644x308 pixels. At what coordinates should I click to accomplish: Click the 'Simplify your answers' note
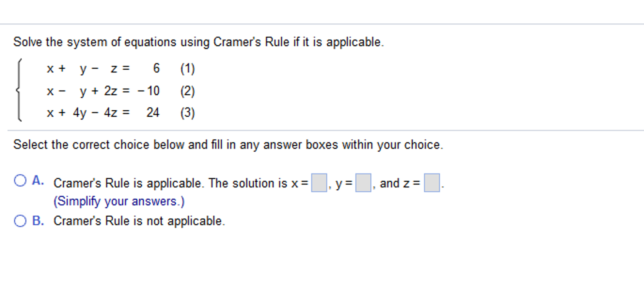(x=119, y=201)
